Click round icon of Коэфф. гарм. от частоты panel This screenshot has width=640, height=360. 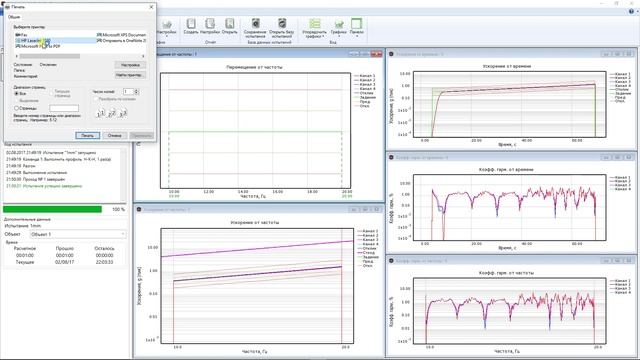(391, 260)
